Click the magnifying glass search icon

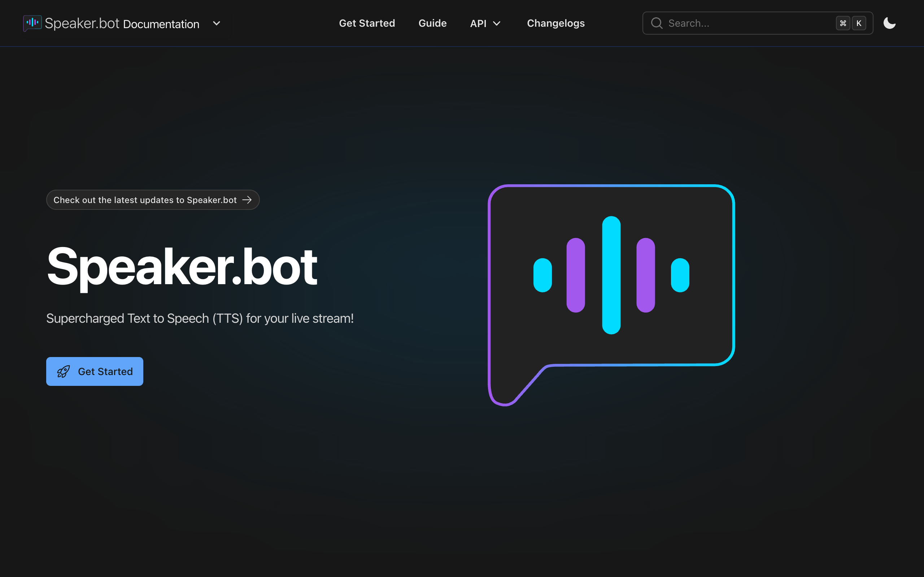(x=656, y=23)
